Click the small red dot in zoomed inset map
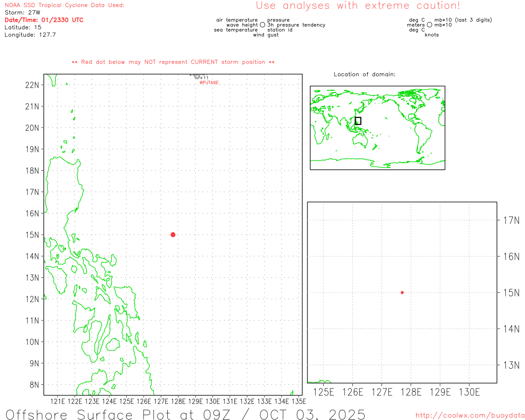525x420 pixels. pos(402,292)
